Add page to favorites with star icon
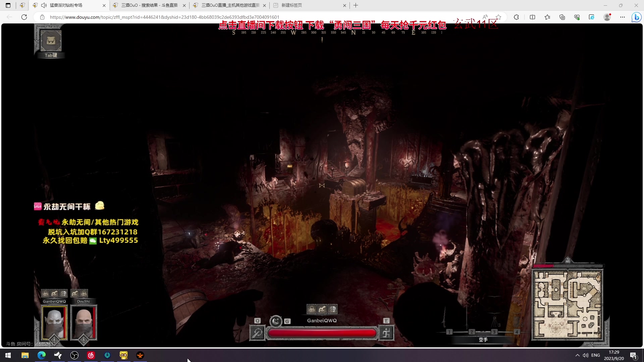The width and height of the screenshot is (644, 362). (x=498, y=17)
